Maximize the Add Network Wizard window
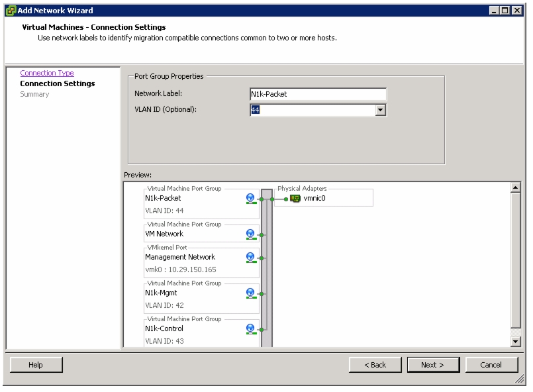533x392 pixels. tap(505, 11)
